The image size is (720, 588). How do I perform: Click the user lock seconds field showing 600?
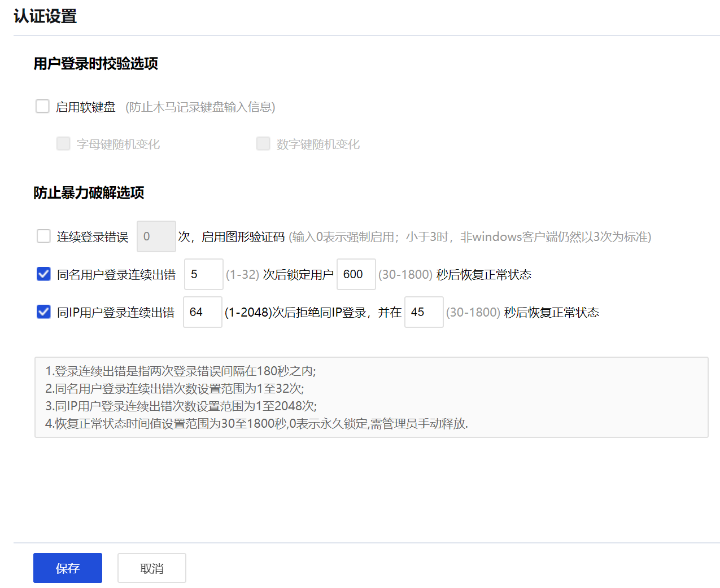tap(356, 274)
